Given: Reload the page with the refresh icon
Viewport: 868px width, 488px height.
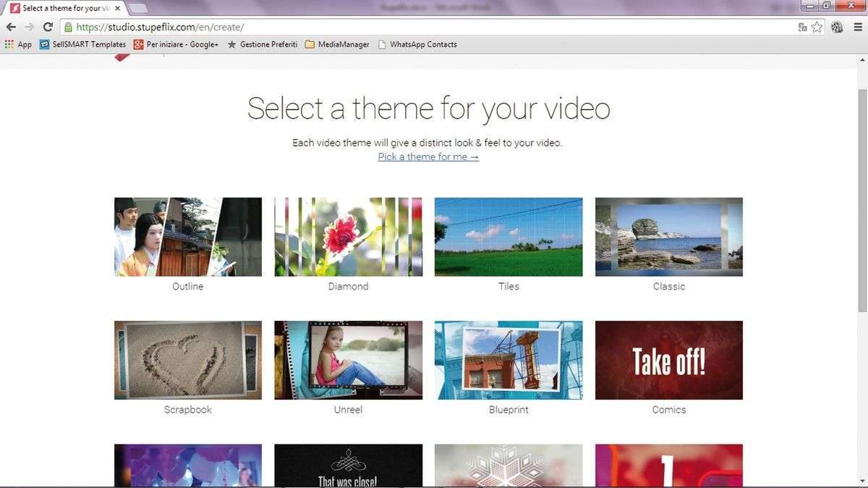Looking at the screenshot, I should click(x=48, y=28).
